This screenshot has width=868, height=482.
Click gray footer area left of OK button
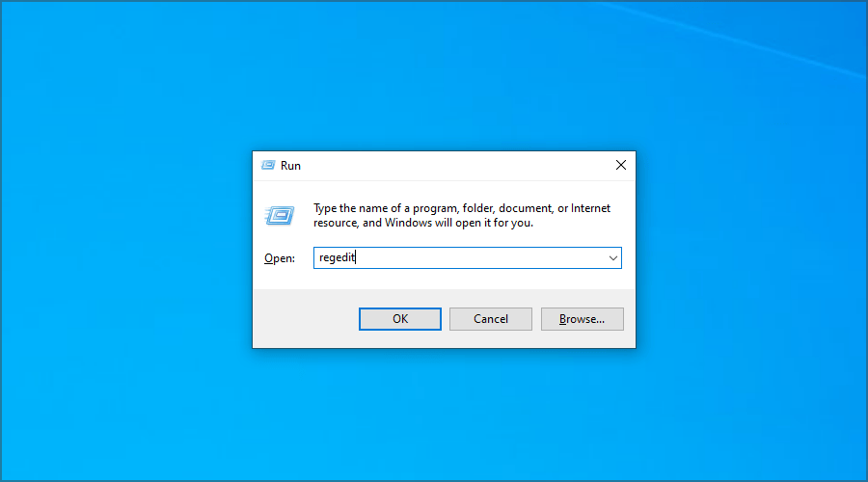click(304, 319)
